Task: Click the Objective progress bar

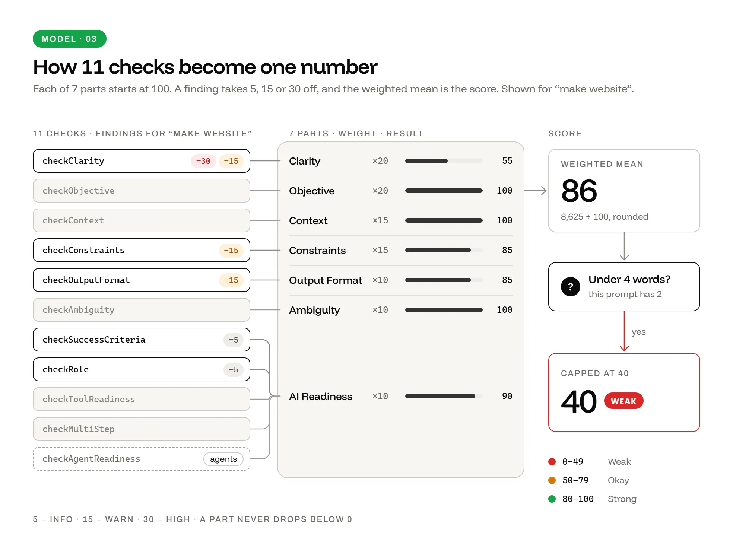Action: point(444,191)
